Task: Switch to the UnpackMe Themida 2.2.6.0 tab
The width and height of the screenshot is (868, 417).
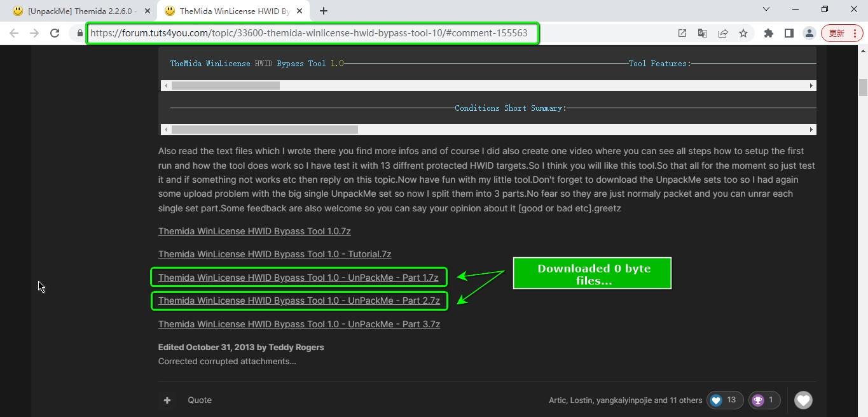Action: coord(79,11)
